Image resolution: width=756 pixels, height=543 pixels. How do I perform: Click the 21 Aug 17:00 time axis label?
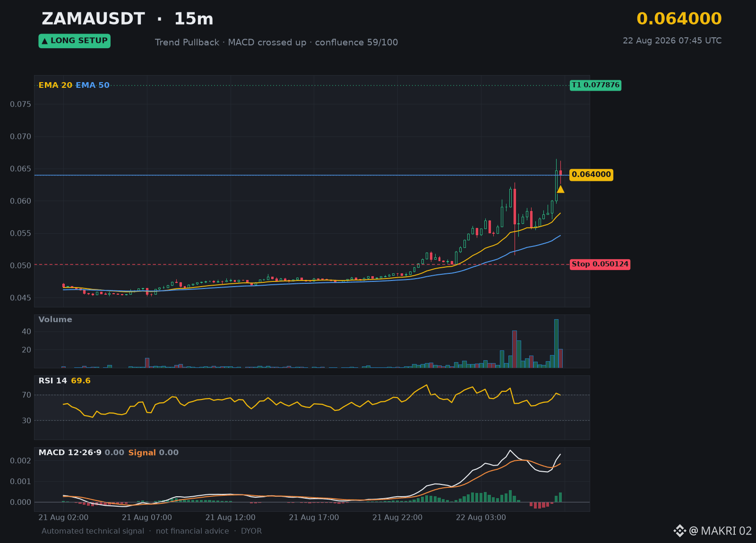(x=314, y=518)
